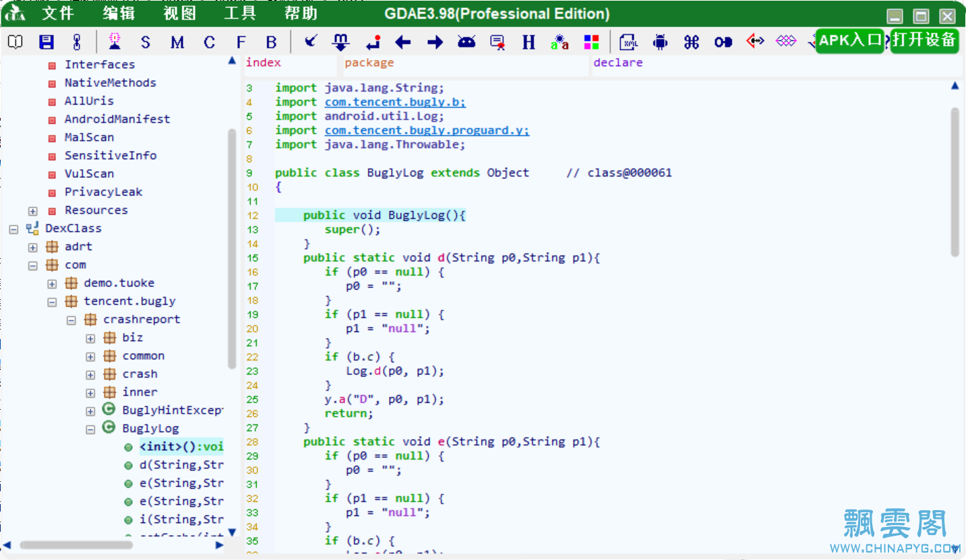Click the blue Android robot icon
Screen dimensions: 966x560
tap(661, 42)
